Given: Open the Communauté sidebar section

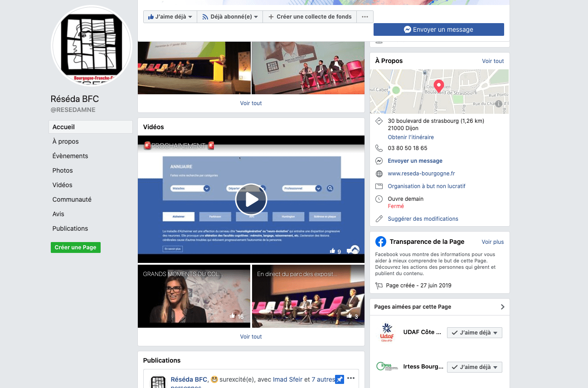Looking at the screenshot, I should point(72,199).
